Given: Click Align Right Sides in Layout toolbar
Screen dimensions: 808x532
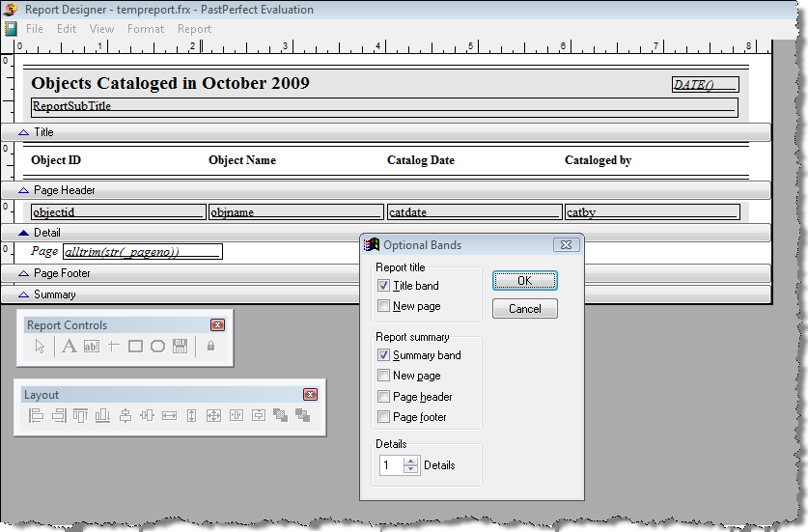Looking at the screenshot, I should tap(59, 415).
